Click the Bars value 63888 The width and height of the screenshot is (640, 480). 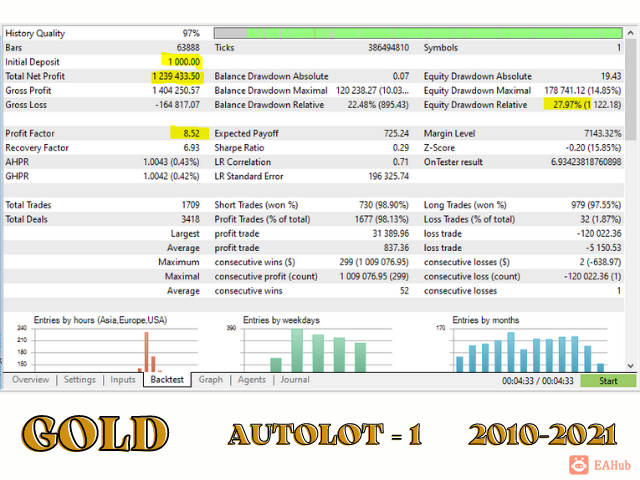point(188,48)
